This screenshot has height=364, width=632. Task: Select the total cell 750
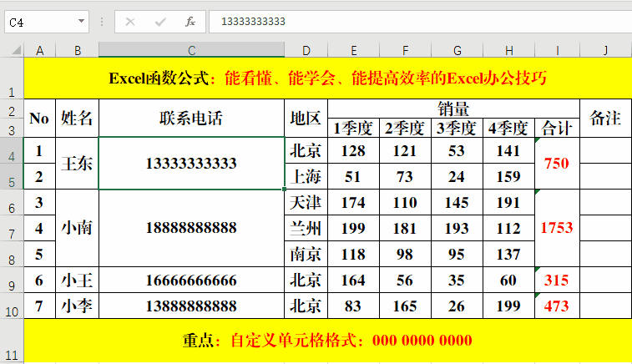coord(557,164)
